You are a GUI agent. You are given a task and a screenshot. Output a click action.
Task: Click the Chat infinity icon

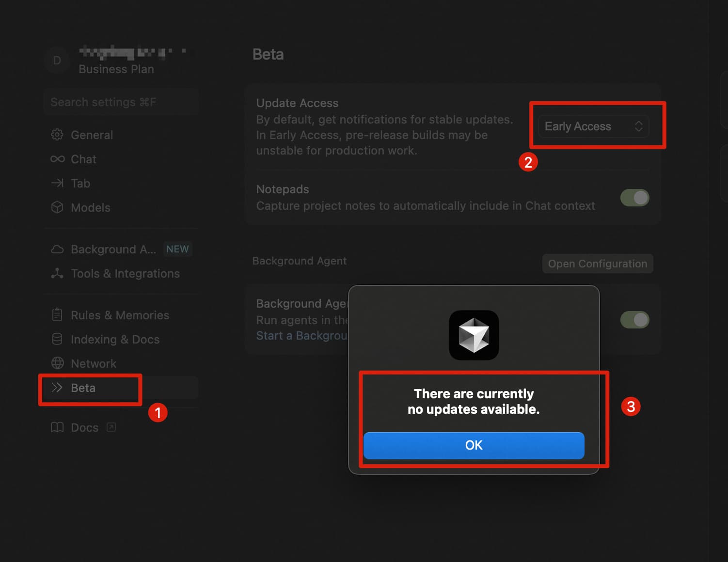click(x=57, y=159)
